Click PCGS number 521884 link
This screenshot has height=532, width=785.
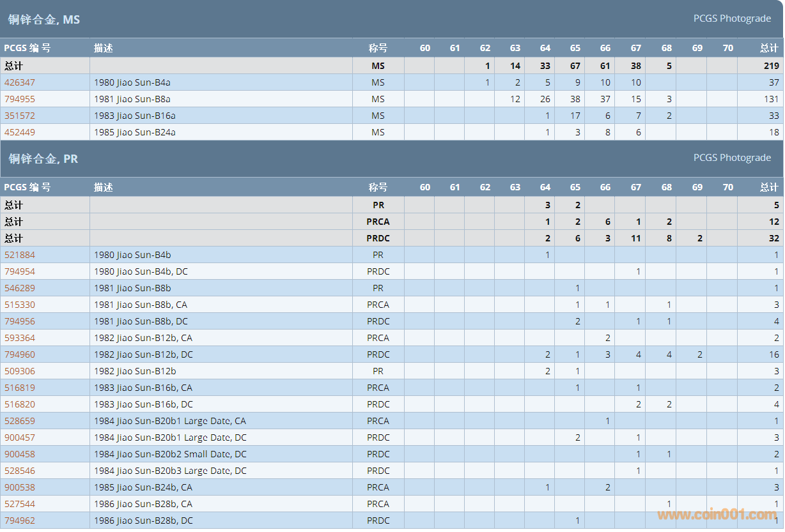click(x=20, y=255)
